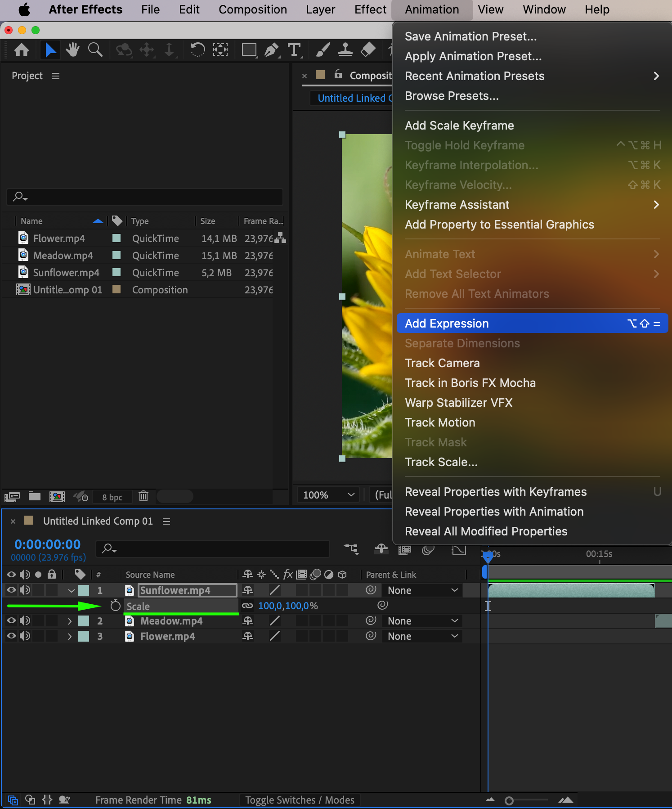Select the Rectangle shape tool
Viewport: 672px width, 809px height.
coord(249,50)
